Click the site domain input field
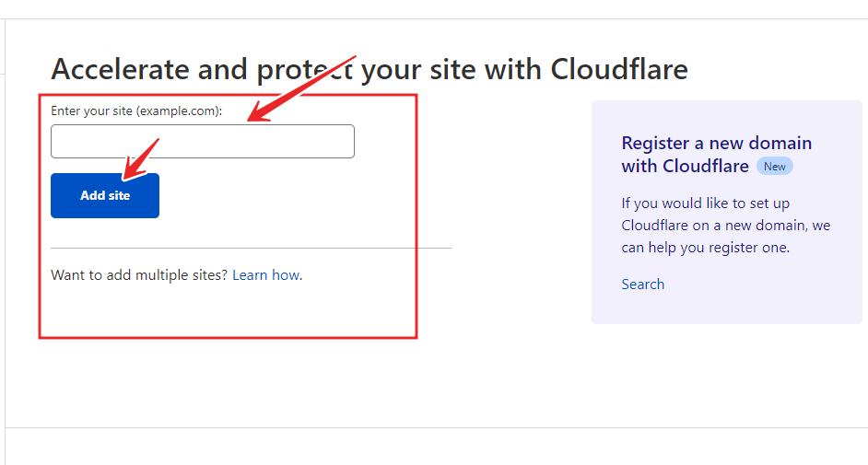 pos(202,142)
